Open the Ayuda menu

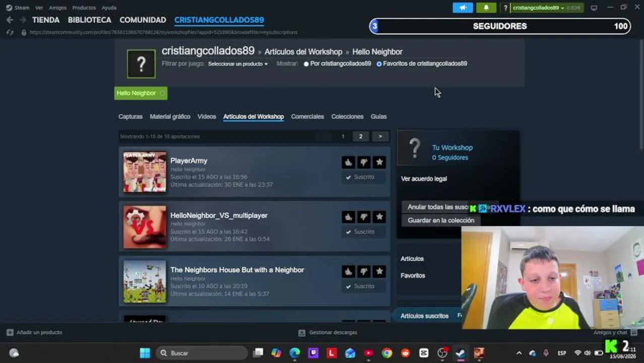109,8
